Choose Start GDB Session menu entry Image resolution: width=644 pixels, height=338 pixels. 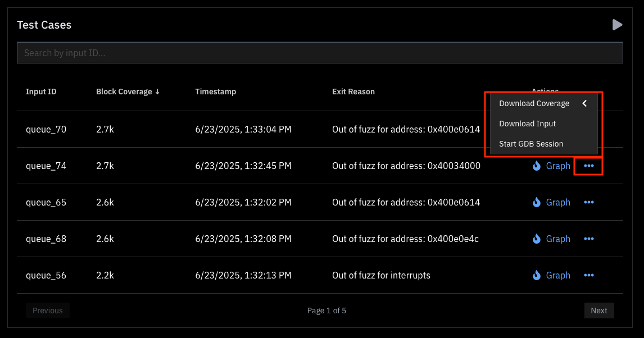tap(530, 144)
